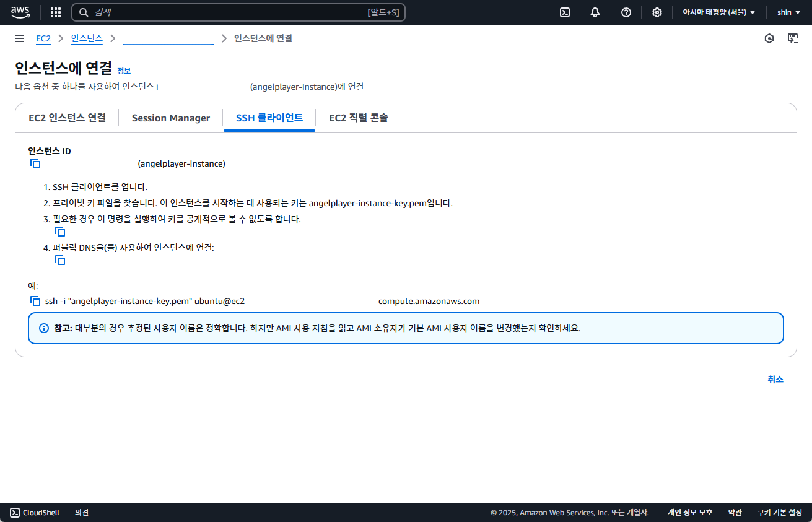Launch CloudShell from top bar icon

[565, 12]
